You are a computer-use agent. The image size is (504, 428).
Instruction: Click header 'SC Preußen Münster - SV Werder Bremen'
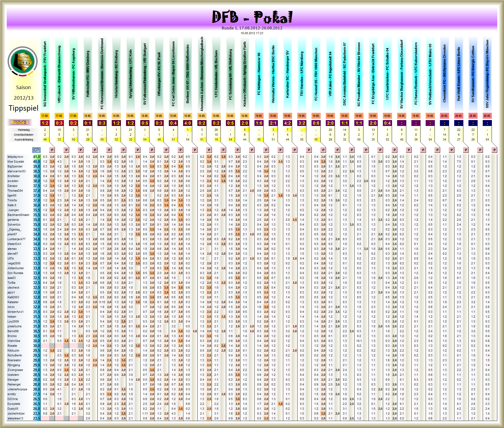pyautogui.click(x=359, y=74)
